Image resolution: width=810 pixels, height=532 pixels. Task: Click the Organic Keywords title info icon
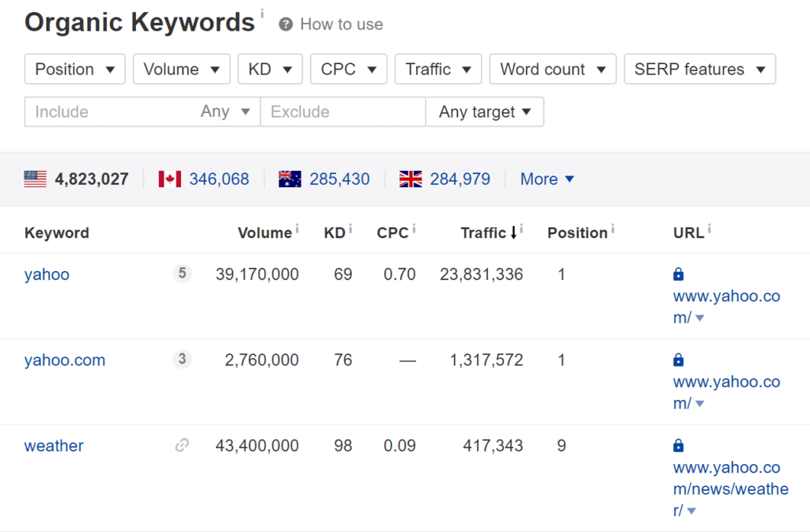(262, 13)
